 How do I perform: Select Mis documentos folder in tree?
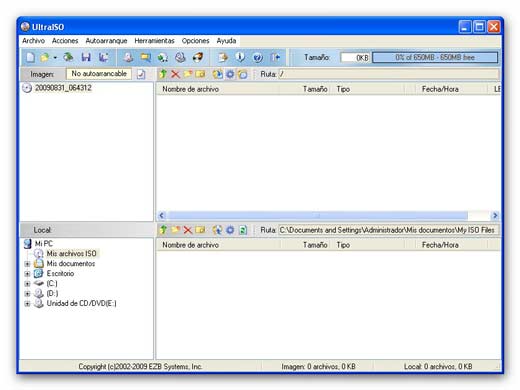tap(71, 264)
